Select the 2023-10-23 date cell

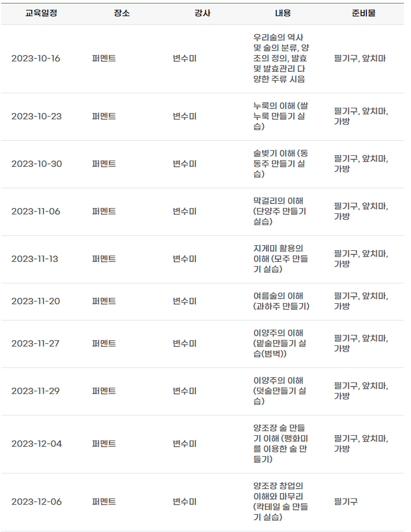pyautogui.click(x=37, y=116)
